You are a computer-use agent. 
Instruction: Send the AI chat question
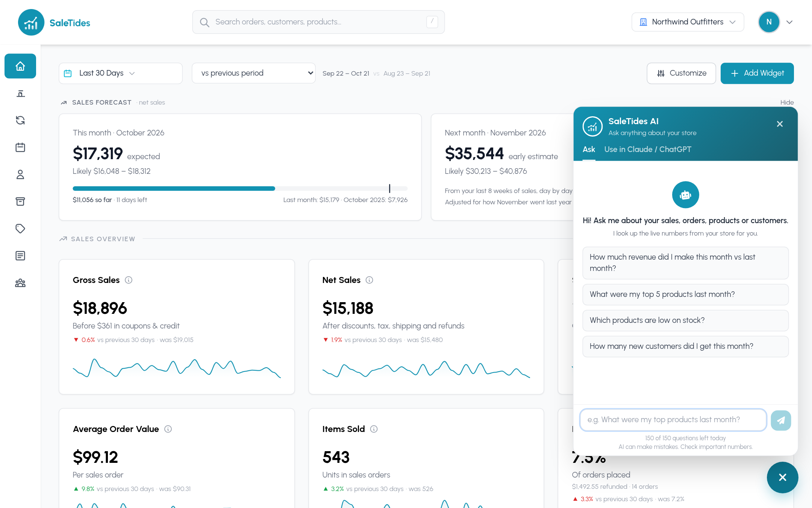coord(781,420)
